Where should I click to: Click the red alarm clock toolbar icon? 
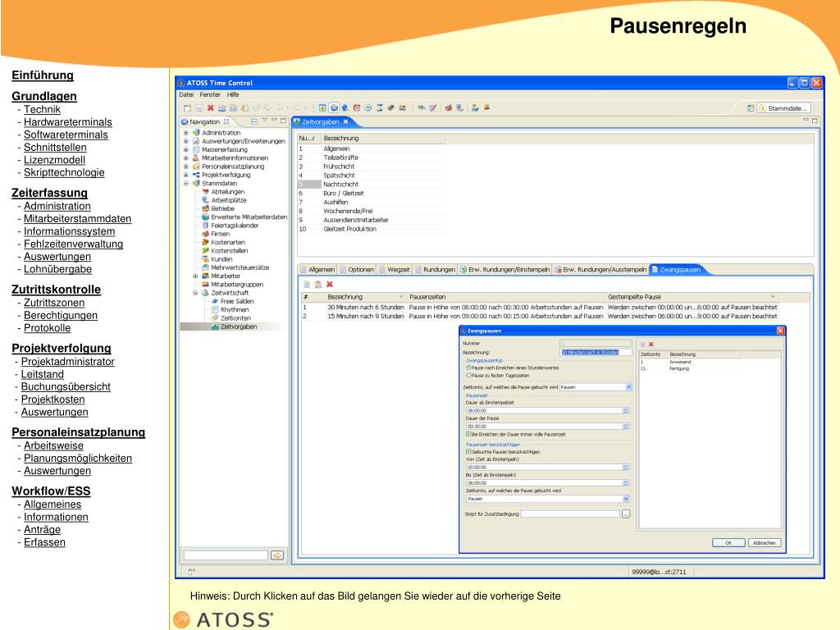tap(357, 107)
